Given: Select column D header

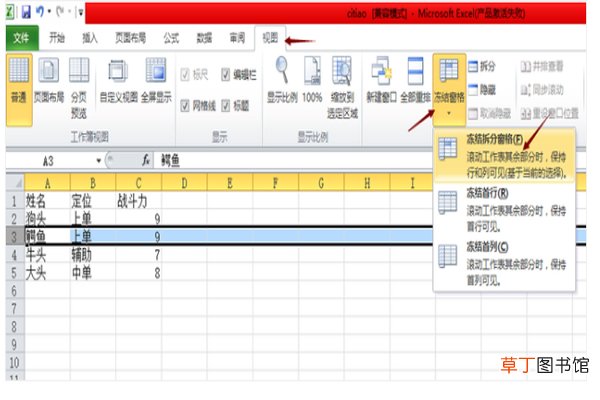Looking at the screenshot, I should [184, 183].
